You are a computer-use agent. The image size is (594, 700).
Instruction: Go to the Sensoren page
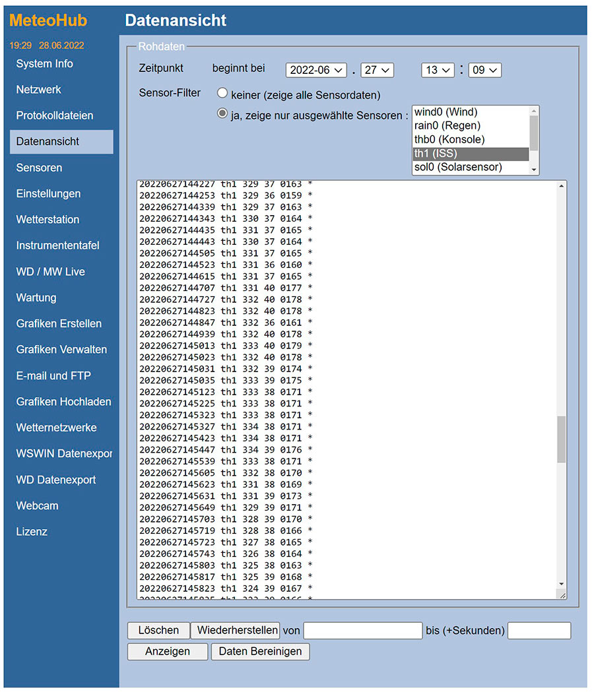[x=39, y=168]
